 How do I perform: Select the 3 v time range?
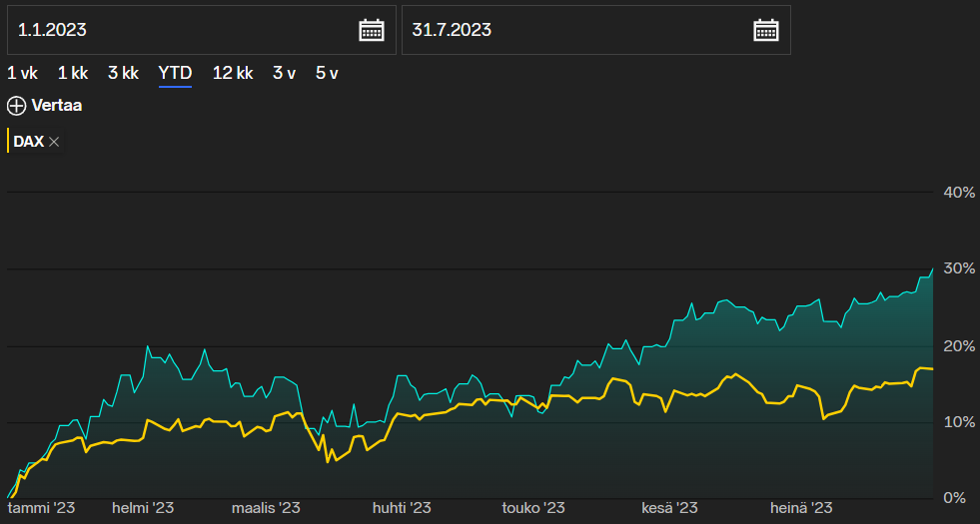(285, 74)
